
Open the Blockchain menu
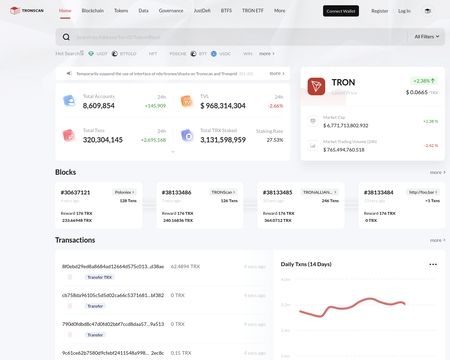(x=93, y=11)
